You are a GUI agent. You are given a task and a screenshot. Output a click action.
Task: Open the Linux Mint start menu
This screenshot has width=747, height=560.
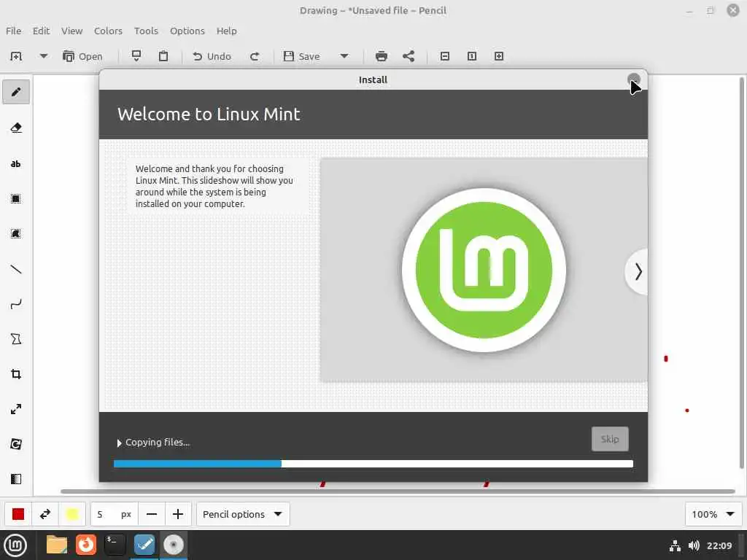(15, 545)
